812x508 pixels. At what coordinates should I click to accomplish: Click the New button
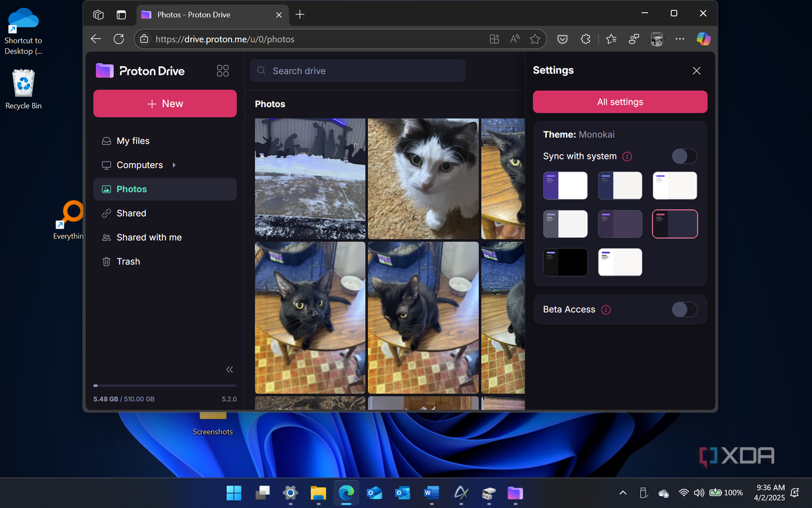coord(165,104)
